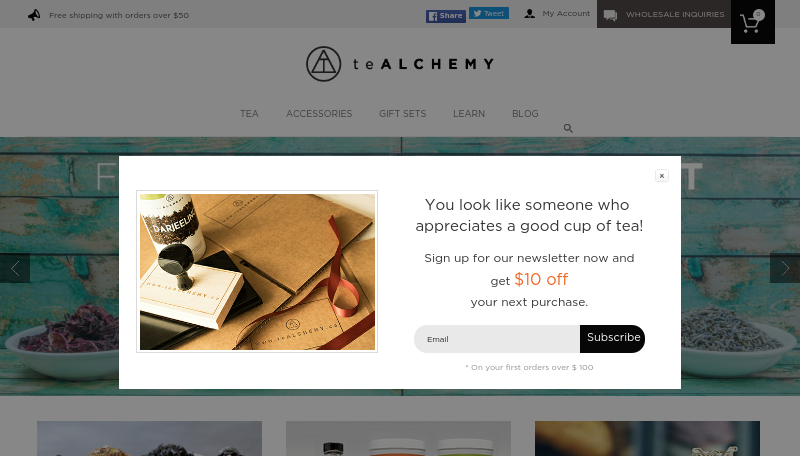
Task: Go to previous slide arrow
Action: [x=15, y=268]
